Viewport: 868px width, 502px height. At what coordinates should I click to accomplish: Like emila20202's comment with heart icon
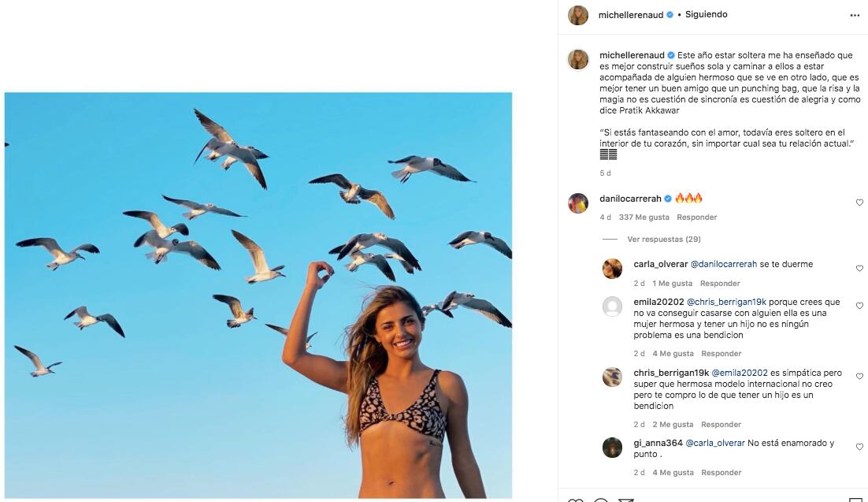[859, 306]
